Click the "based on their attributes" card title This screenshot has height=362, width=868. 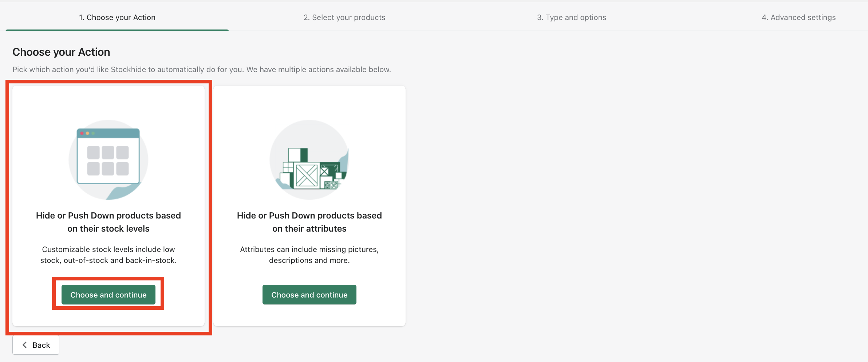(309, 222)
